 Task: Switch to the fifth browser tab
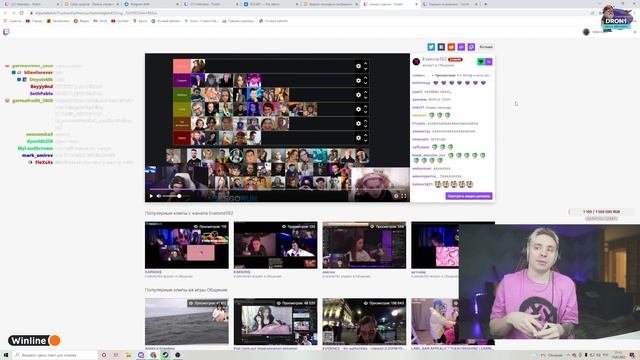[x=270, y=4]
